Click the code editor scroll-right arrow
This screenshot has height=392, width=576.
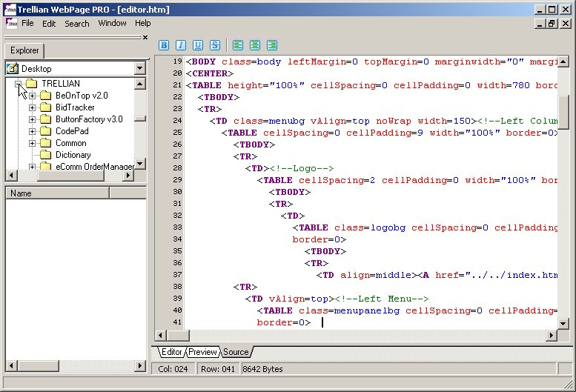(x=551, y=335)
